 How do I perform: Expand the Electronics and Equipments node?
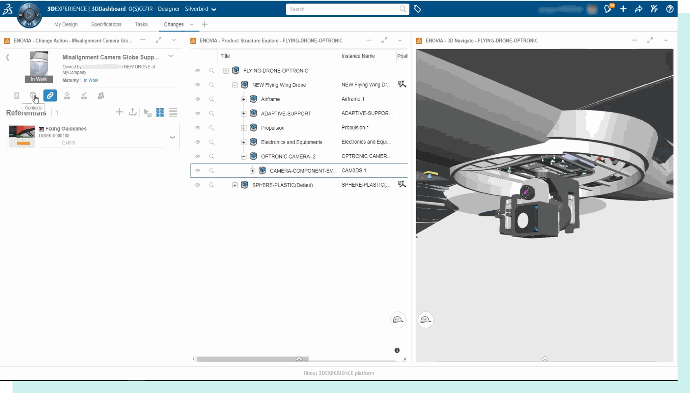(x=243, y=142)
